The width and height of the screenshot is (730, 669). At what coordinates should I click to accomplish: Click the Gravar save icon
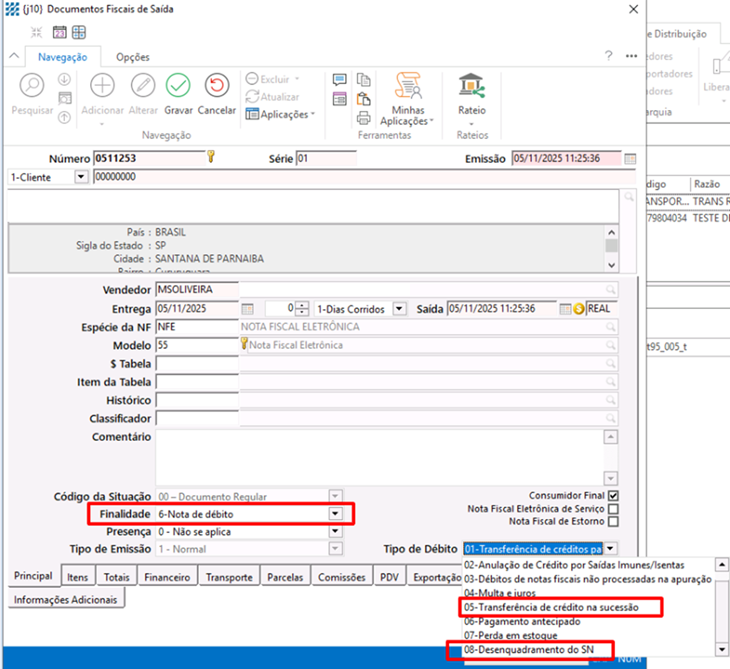[179, 88]
